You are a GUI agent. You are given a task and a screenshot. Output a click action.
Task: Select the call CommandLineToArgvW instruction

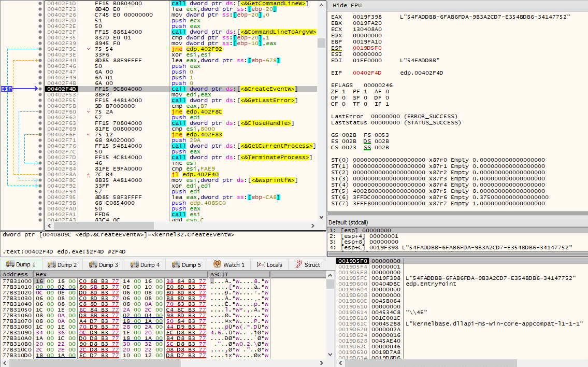[244, 32]
